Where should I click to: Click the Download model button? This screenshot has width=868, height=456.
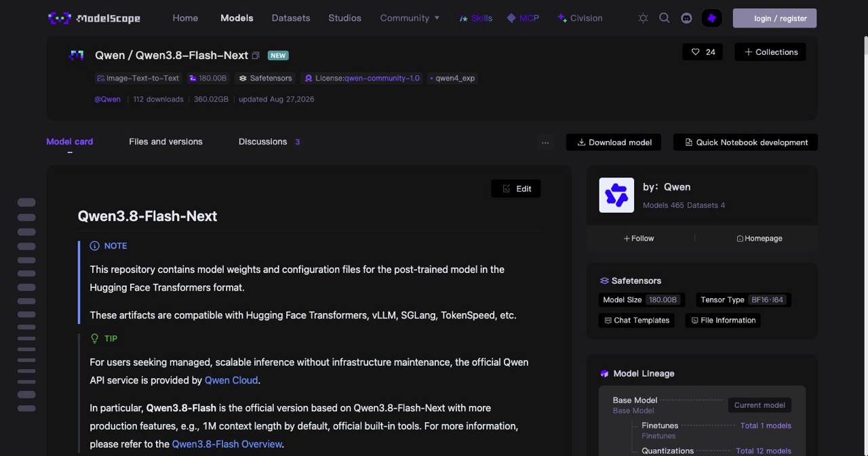point(614,142)
